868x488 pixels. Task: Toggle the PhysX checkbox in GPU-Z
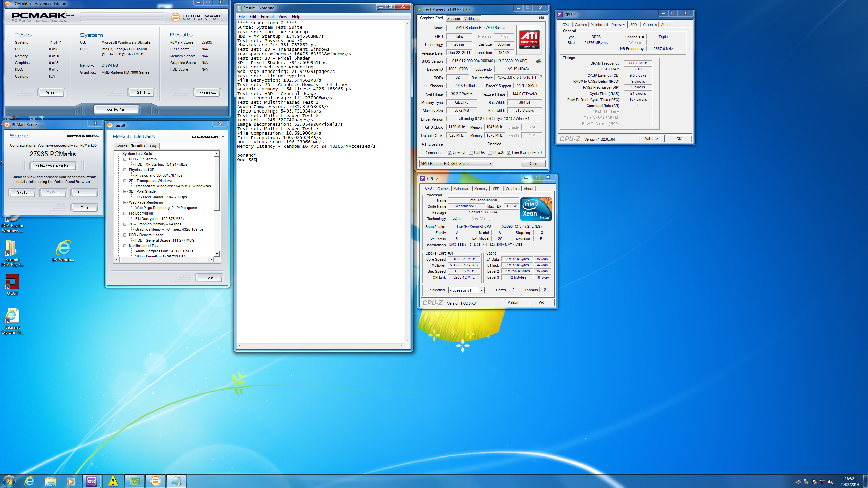(490, 152)
